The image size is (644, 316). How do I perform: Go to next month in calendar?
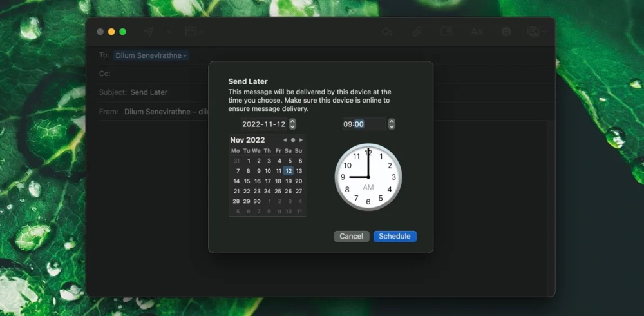[x=301, y=141]
